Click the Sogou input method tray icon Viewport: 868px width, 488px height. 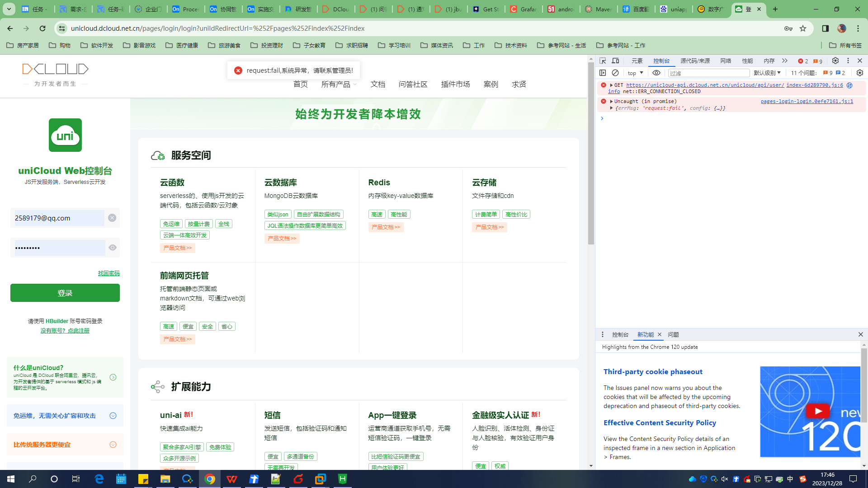(x=803, y=479)
